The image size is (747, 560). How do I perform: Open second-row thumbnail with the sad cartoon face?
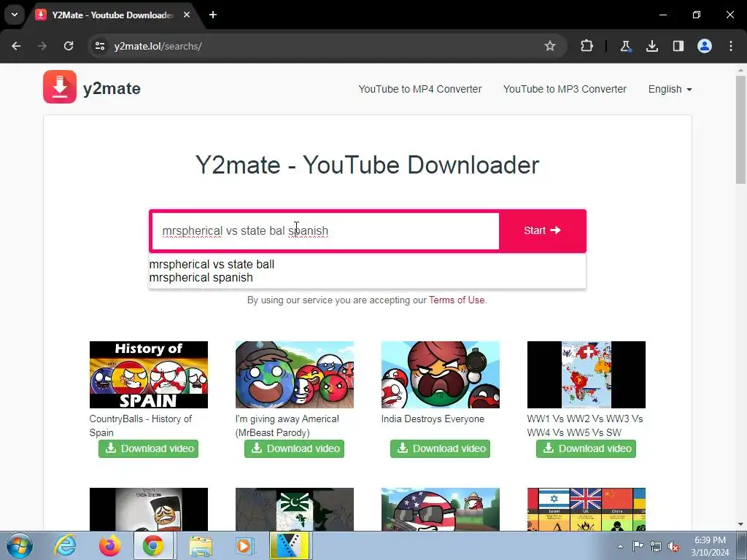click(x=149, y=509)
